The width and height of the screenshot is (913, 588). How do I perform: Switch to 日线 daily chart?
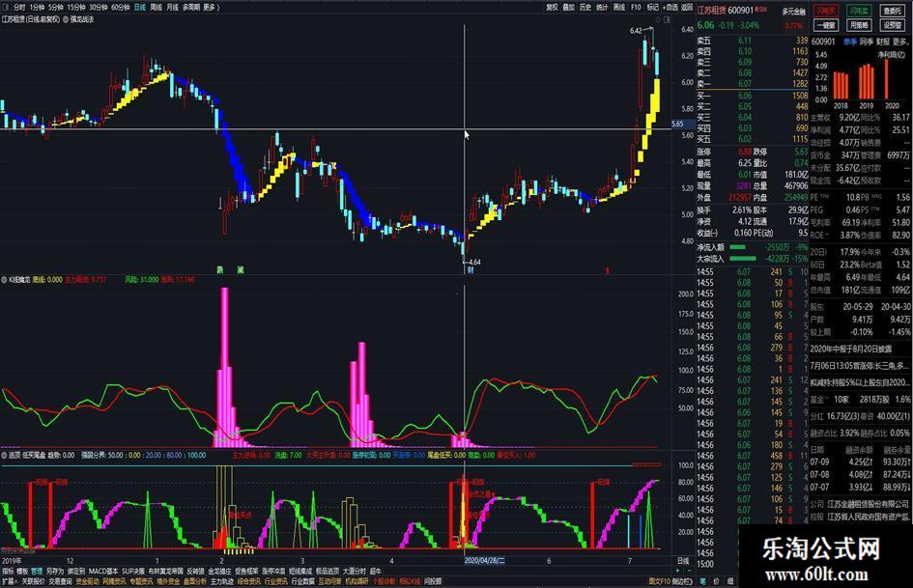[140, 7]
